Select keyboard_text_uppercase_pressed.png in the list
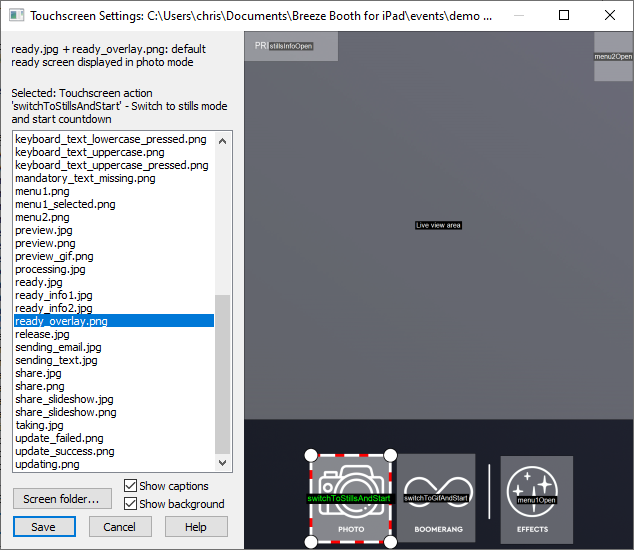634x550 pixels. coord(114,165)
